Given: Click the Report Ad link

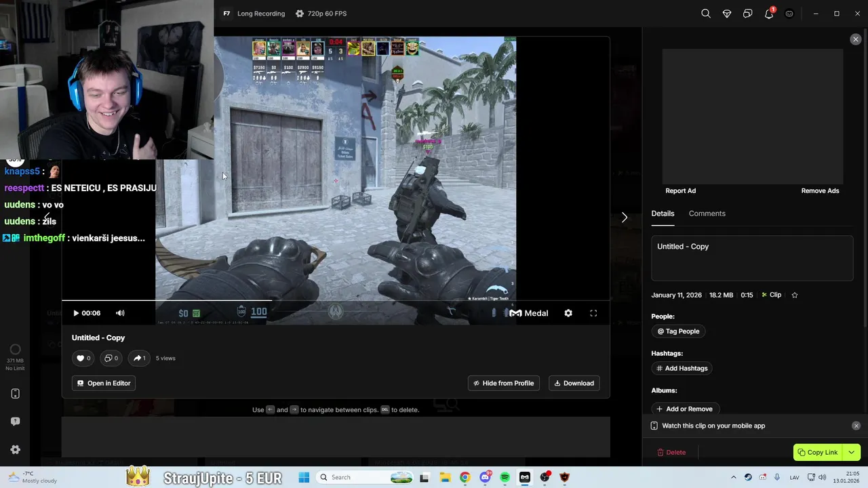Looking at the screenshot, I should tap(680, 190).
